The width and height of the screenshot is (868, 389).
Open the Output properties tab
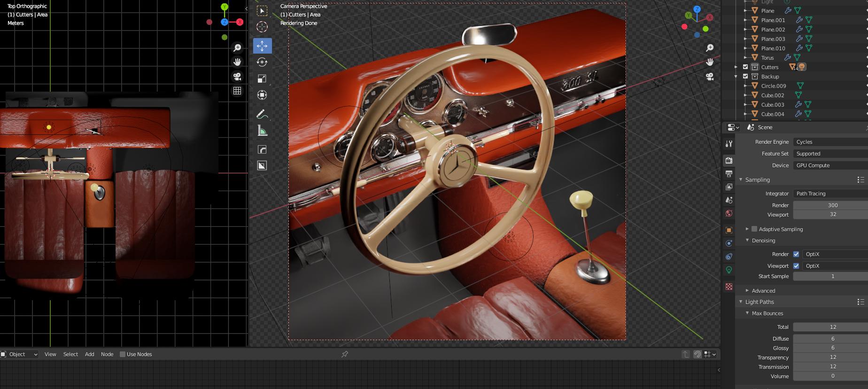(729, 174)
